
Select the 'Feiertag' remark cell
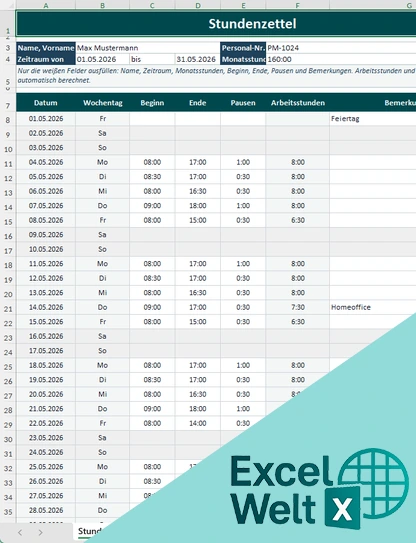pos(373,119)
